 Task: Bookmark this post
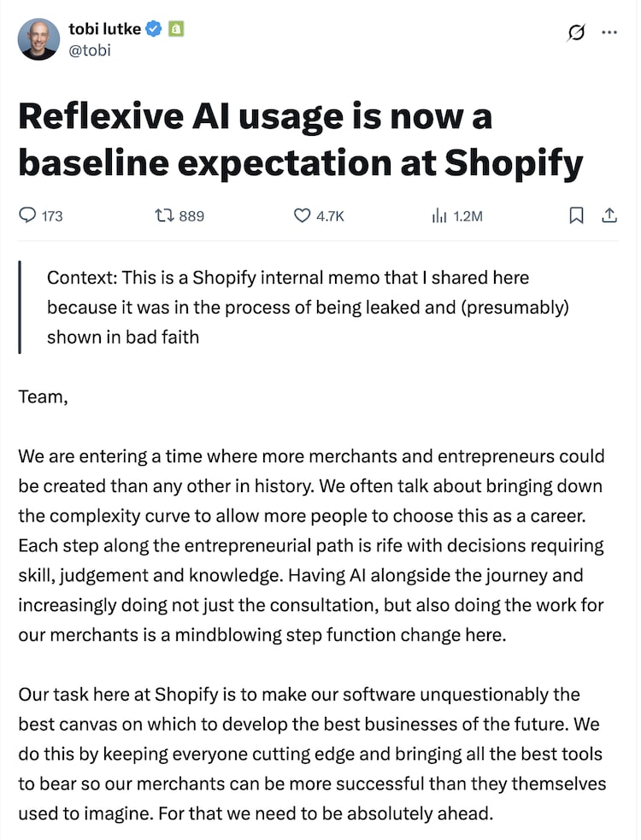coord(577,215)
